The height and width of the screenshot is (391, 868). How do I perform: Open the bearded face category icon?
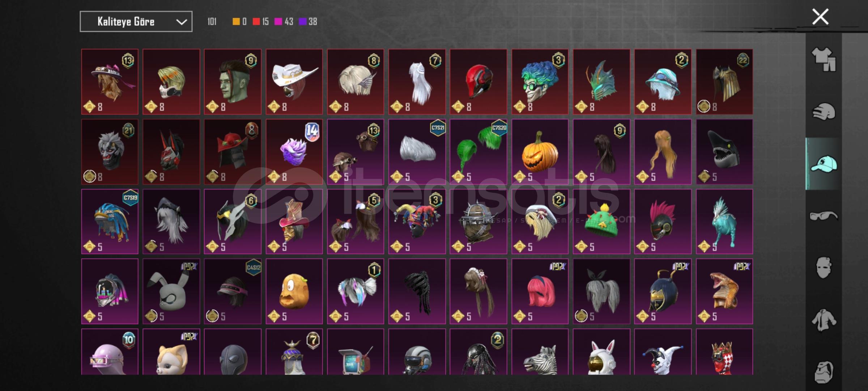click(x=824, y=372)
